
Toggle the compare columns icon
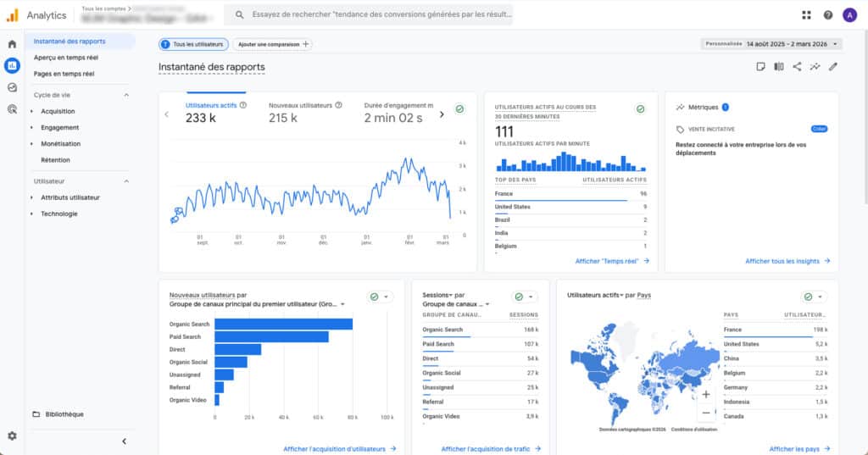click(779, 66)
